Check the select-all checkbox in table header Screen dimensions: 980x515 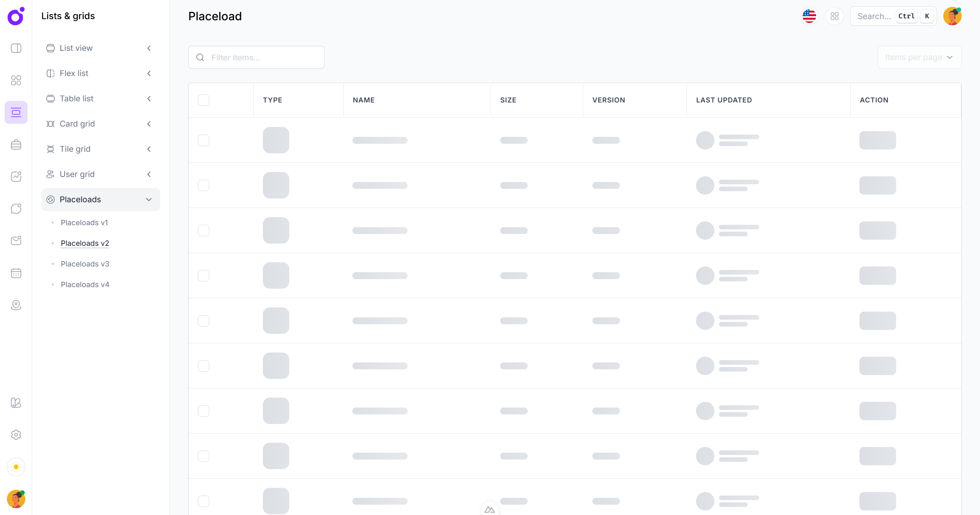tap(204, 100)
